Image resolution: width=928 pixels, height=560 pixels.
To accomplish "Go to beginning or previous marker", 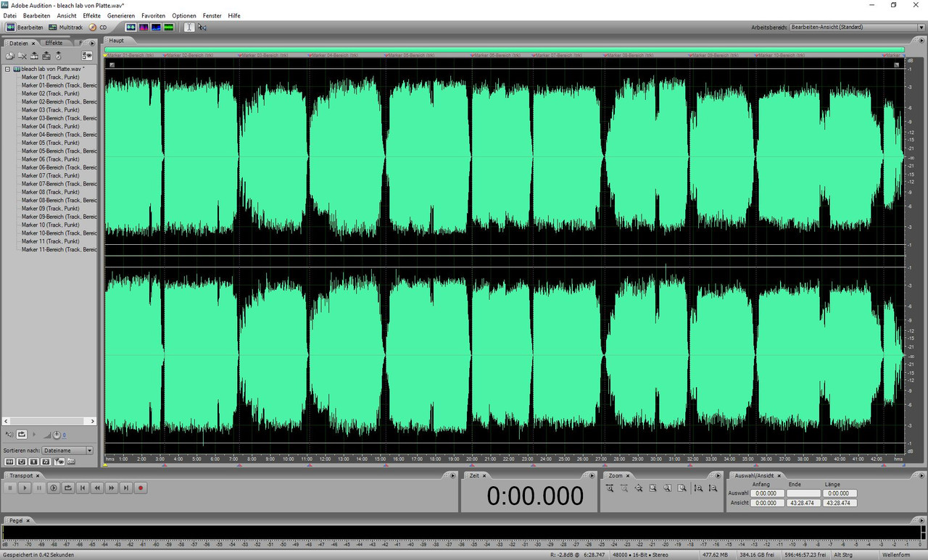I will [83, 488].
